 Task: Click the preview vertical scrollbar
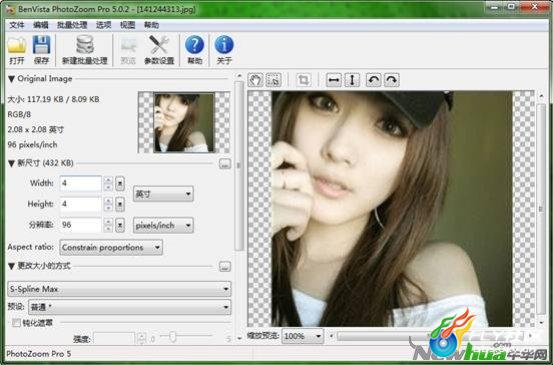tap(541, 208)
